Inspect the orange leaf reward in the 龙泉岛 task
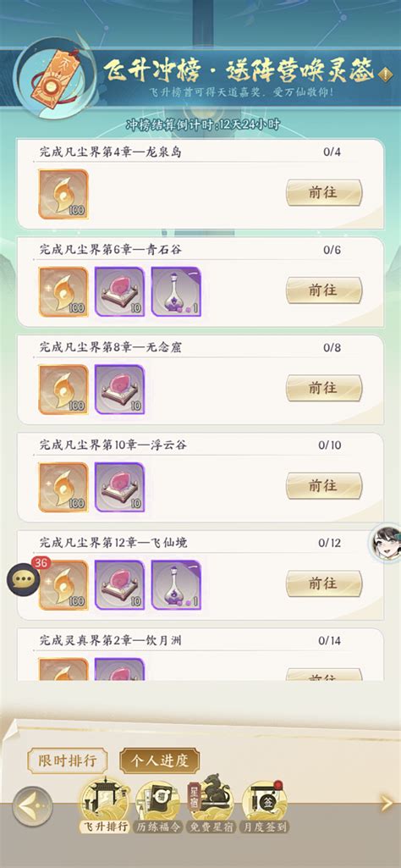Viewport: 401px width, 868px height. click(63, 194)
